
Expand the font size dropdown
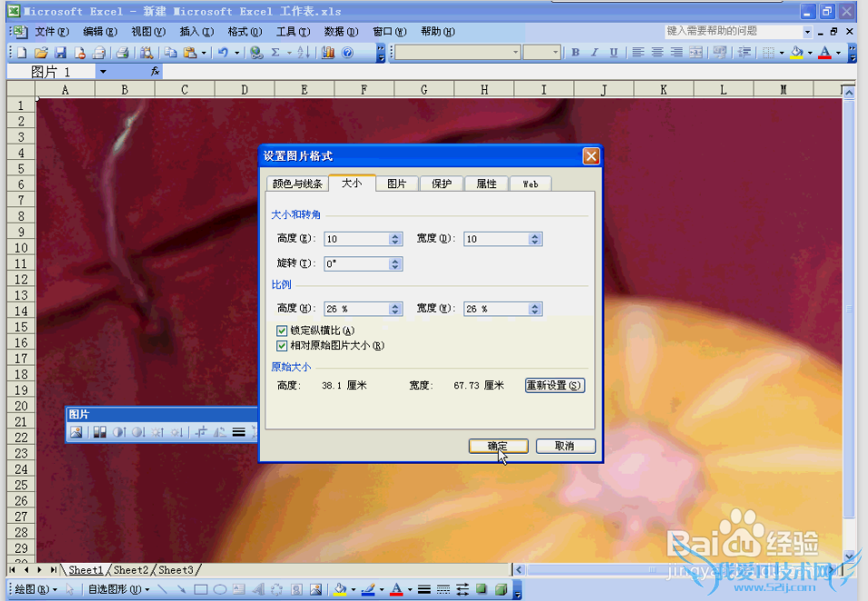[555, 53]
